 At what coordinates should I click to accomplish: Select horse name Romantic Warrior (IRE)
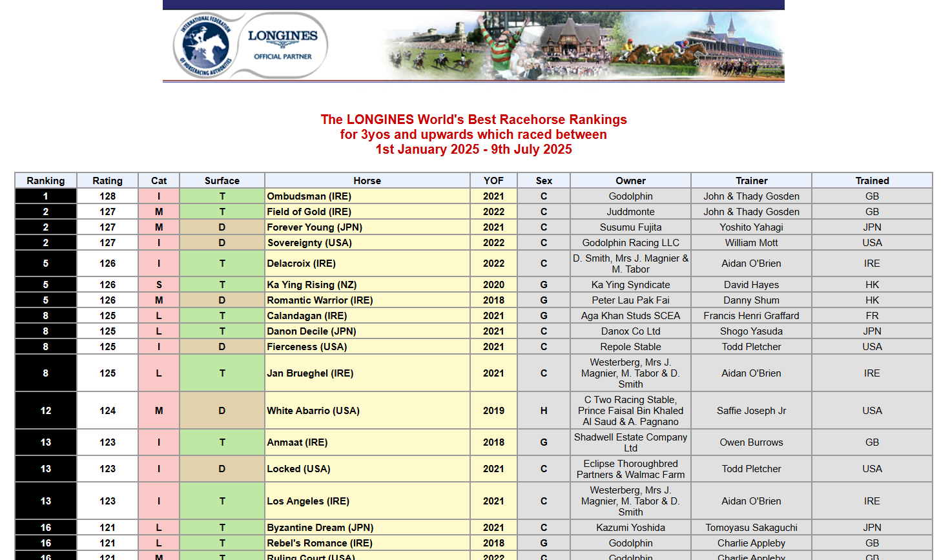pyautogui.click(x=320, y=300)
